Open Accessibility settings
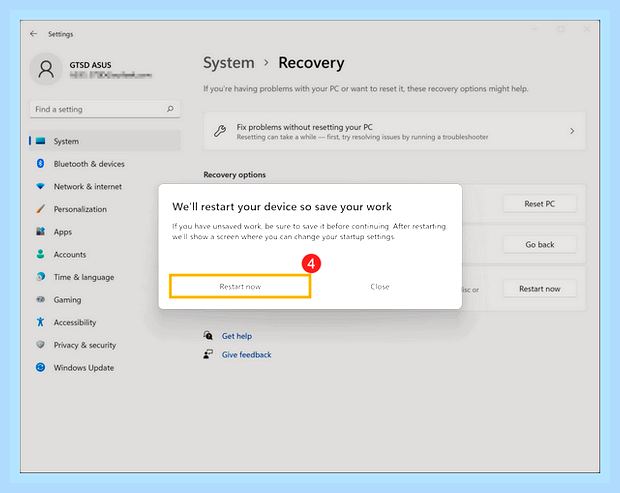This screenshot has height=493, width=620. tap(75, 322)
